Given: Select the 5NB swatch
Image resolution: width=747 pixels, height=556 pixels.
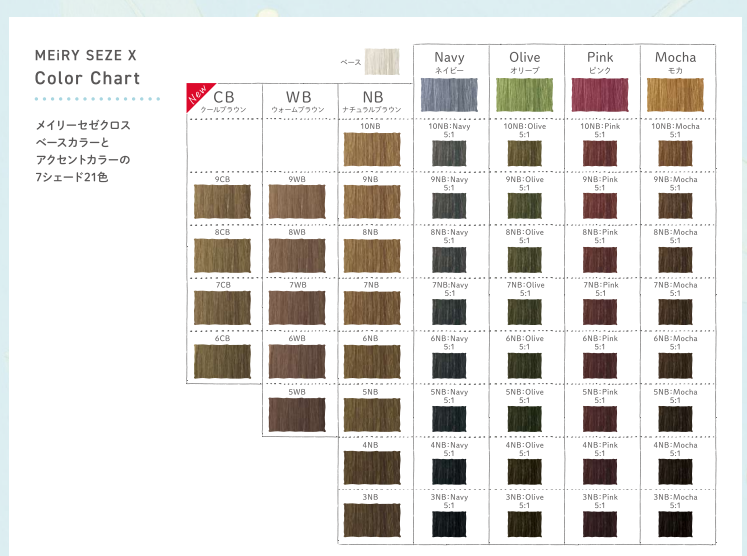Looking at the screenshot, I should [372, 414].
